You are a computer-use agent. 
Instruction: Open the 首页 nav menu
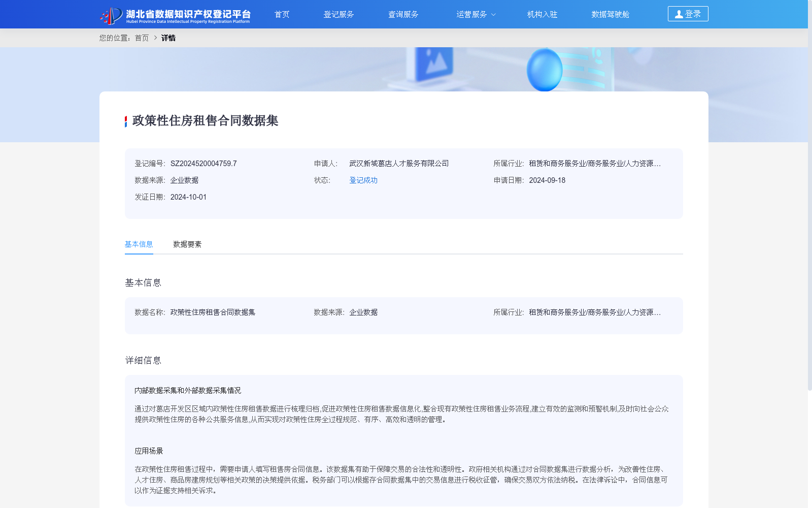(282, 14)
